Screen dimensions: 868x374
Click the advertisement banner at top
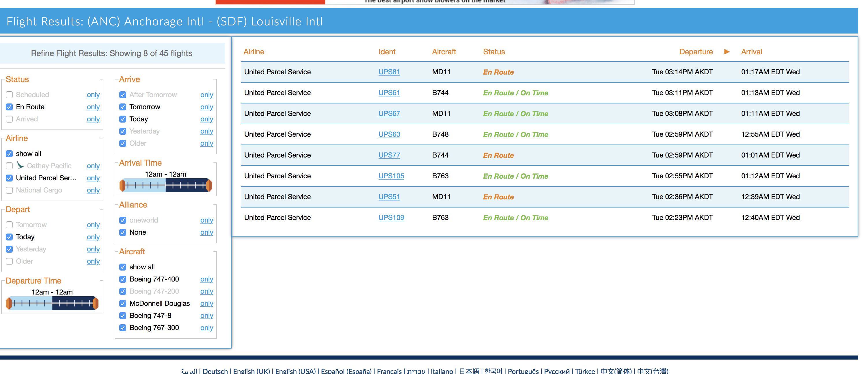(425, 2)
